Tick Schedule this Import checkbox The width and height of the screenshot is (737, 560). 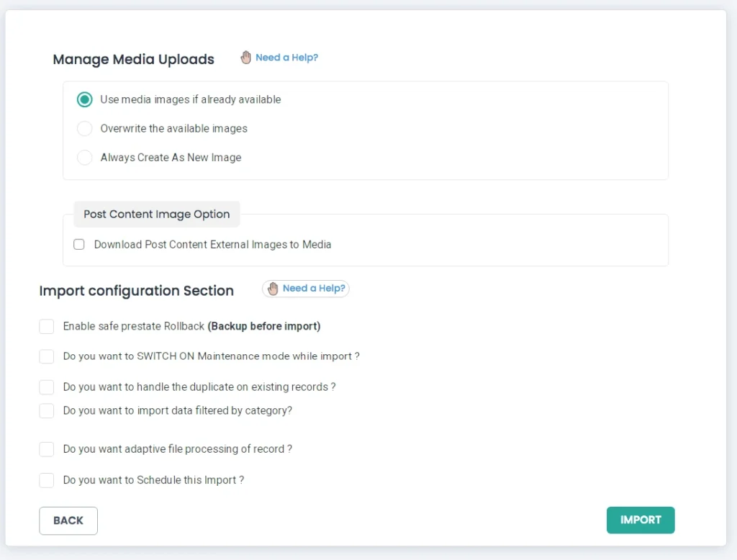coord(47,480)
